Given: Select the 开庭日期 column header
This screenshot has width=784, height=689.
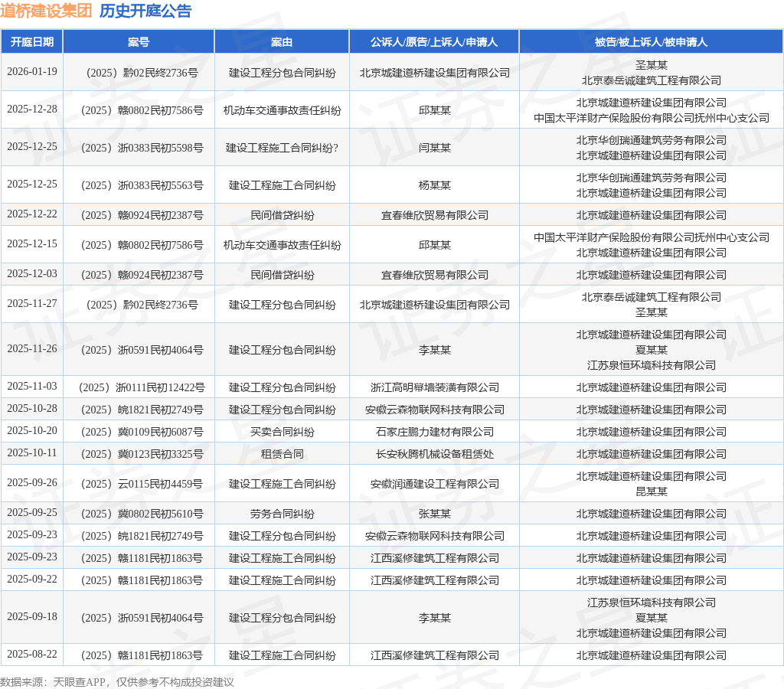Looking at the screenshot, I should pyautogui.click(x=32, y=42).
